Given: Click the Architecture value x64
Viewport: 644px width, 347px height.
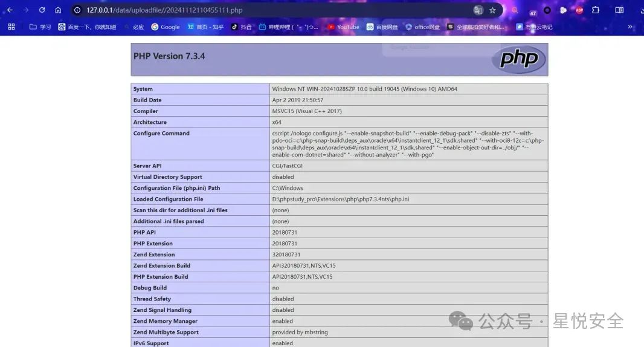Looking at the screenshot, I should click(277, 122).
